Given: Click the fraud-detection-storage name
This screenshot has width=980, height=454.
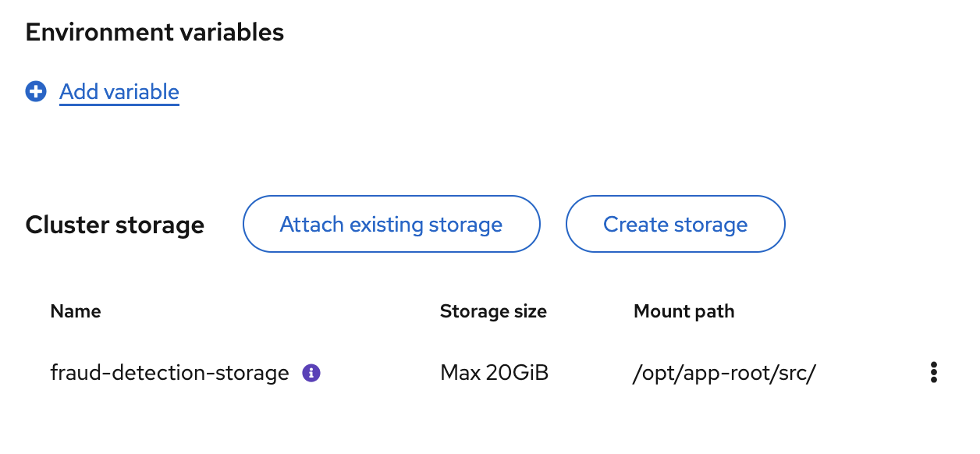Looking at the screenshot, I should [169, 373].
